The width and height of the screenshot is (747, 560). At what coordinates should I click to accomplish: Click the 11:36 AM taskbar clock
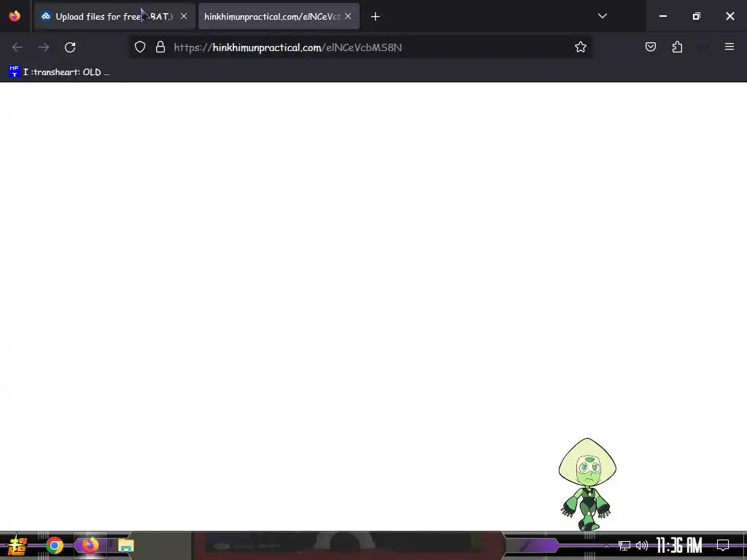click(x=679, y=545)
